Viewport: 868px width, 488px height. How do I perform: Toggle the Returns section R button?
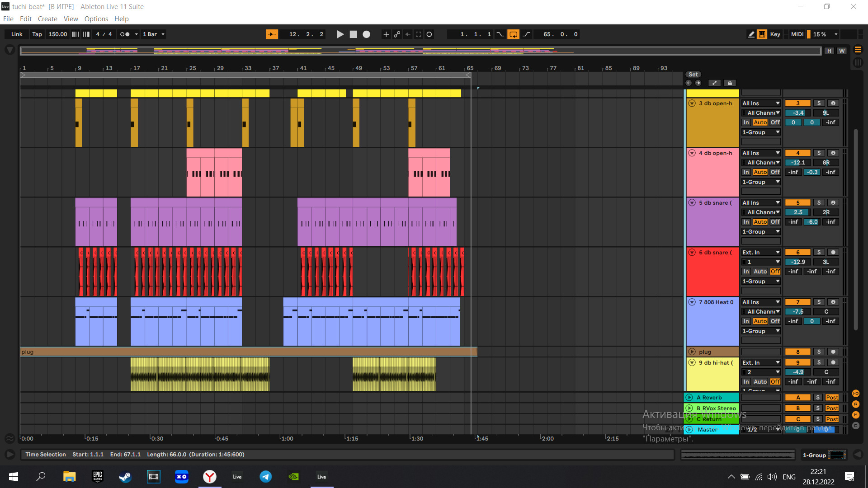pyautogui.click(x=856, y=404)
